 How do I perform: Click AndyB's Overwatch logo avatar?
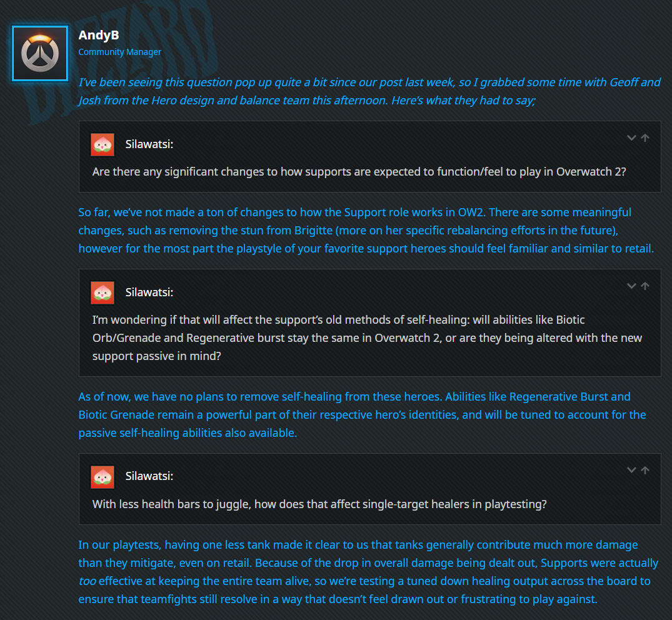click(x=40, y=53)
